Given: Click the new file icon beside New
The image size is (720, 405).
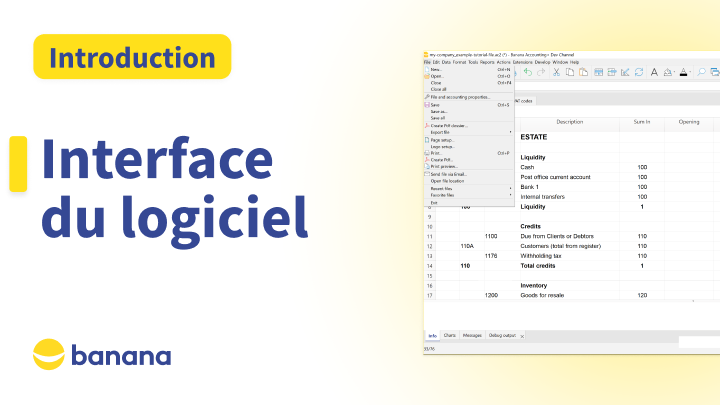Looking at the screenshot, I should [427, 69].
